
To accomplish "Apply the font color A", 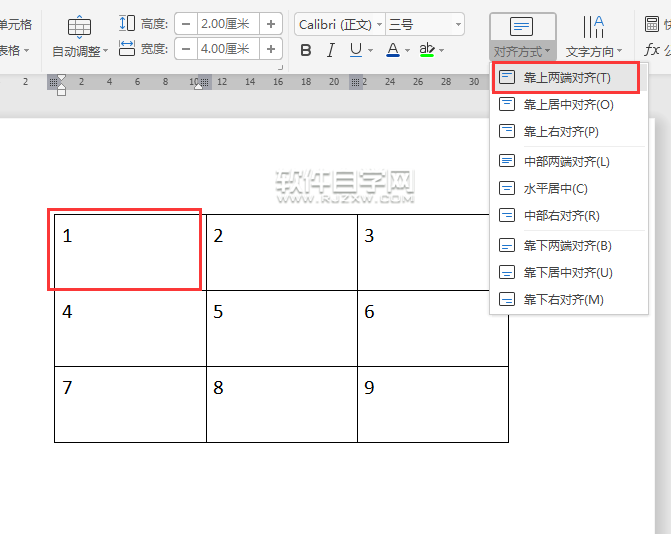I will pyautogui.click(x=392, y=50).
